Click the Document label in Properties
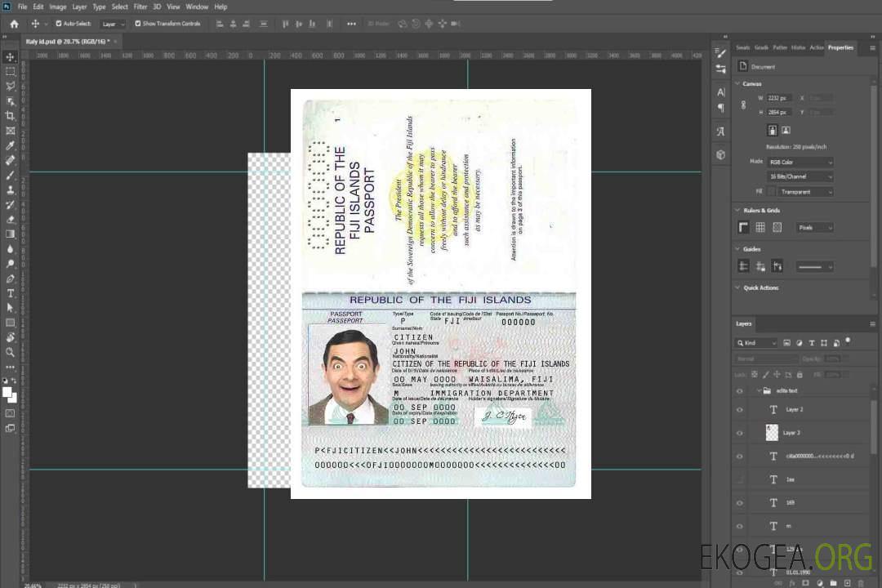The width and height of the screenshot is (882, 588). [763, 66]
